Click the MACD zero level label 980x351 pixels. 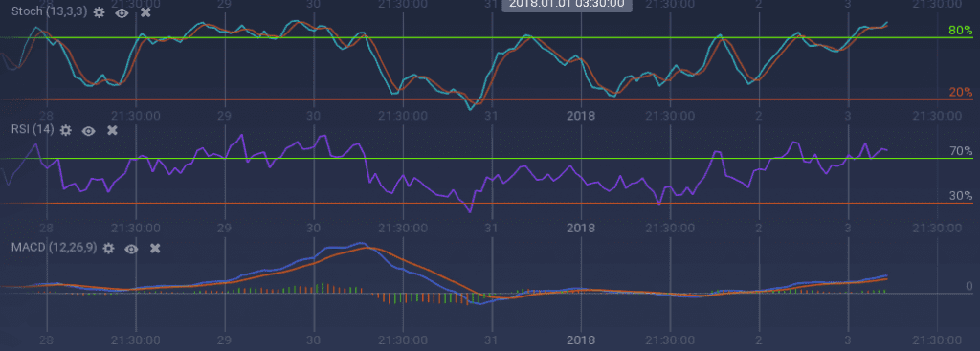969,286
